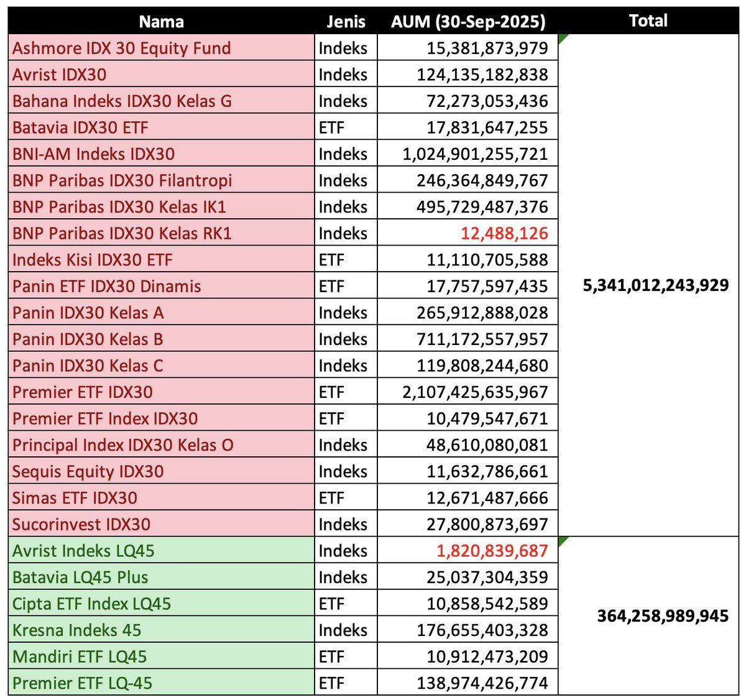Click the Indeks type cell for Sucorinvest IDX30
This screenshot has width=746, height=700.
pos(346,524)
